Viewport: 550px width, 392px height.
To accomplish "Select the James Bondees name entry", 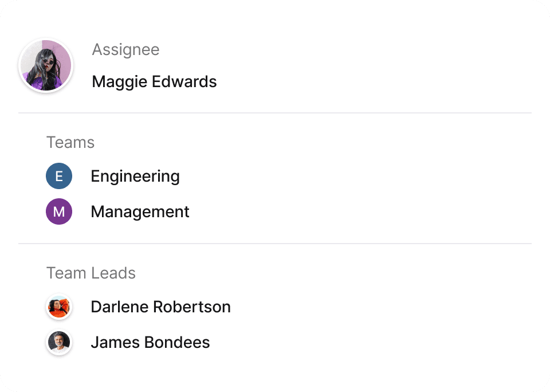I will tap(150, 343).
